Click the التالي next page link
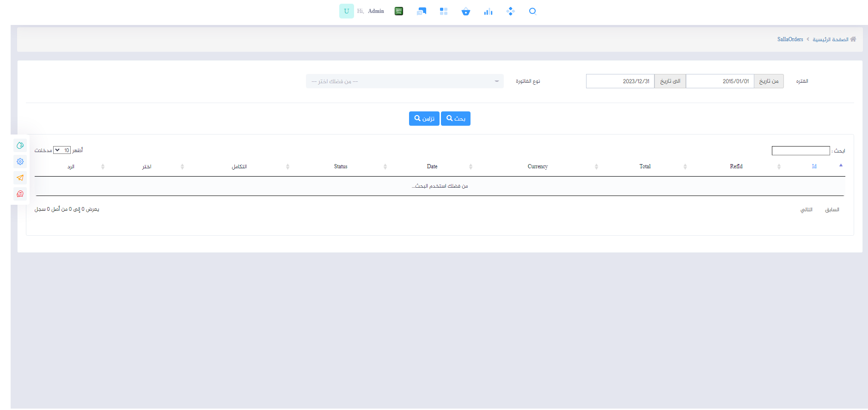 coord(806,210)
